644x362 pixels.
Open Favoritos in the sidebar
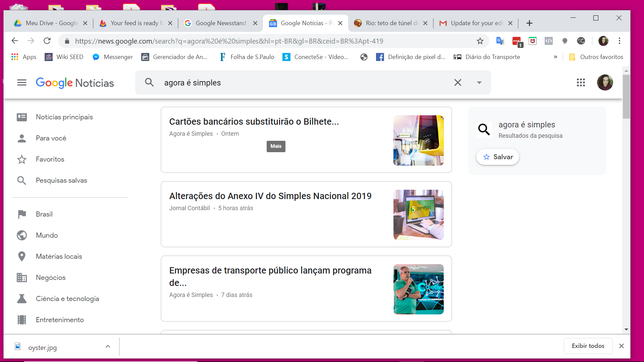pyautogui.click(x=50, y=159)
